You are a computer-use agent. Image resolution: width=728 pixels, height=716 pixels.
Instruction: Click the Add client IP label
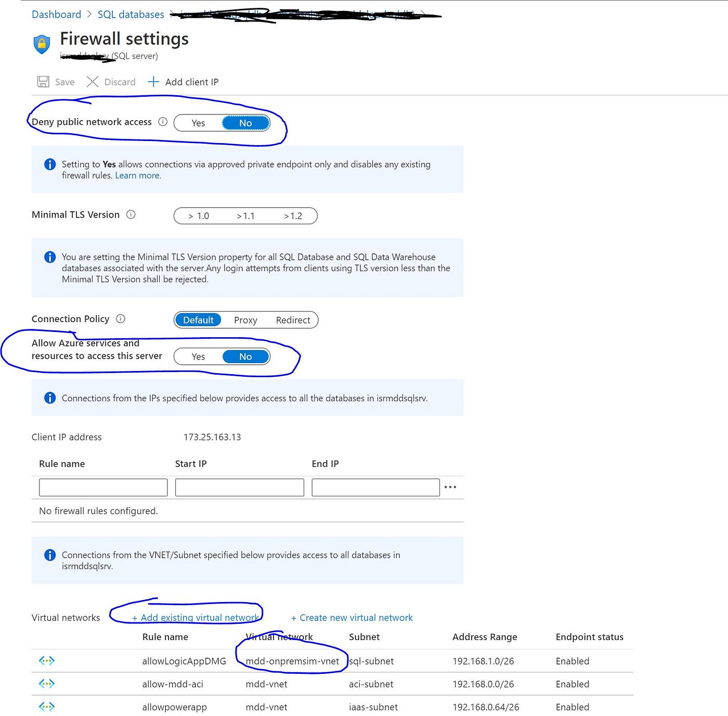192,82
